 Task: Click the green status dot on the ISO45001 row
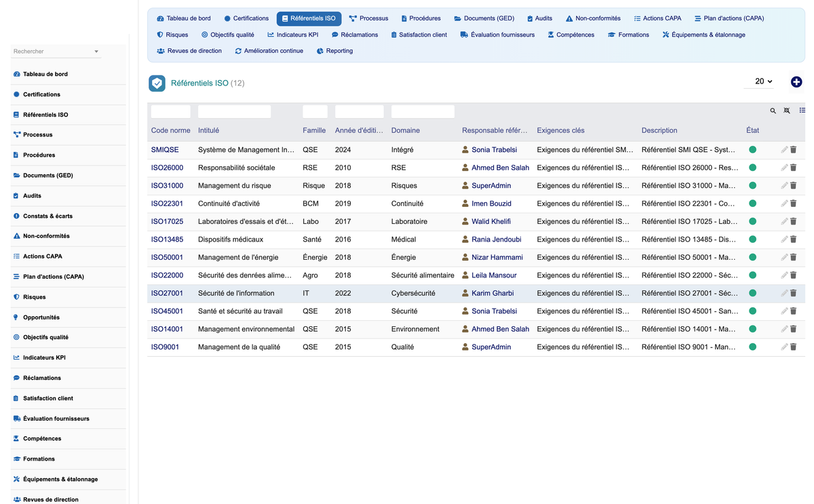click(752, 311)
